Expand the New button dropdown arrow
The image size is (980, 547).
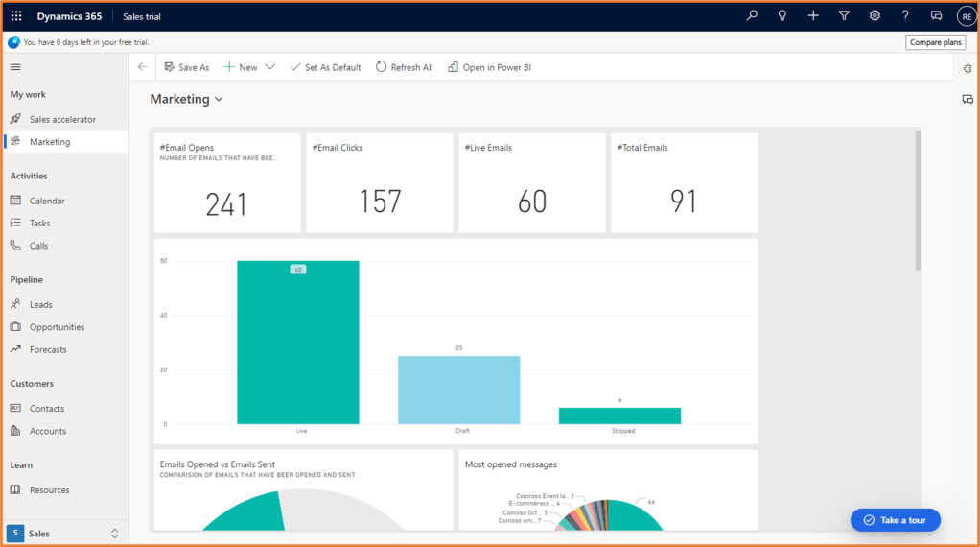pyautogui.click(x=269, y=67)
